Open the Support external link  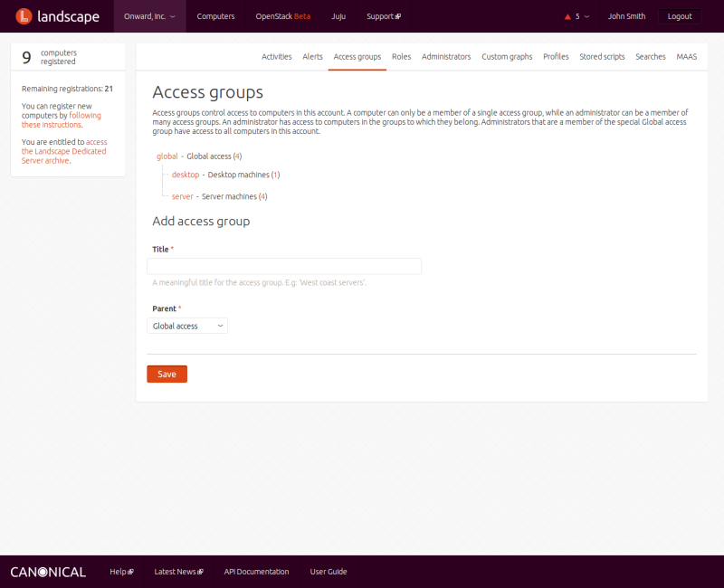pos(383,16)
